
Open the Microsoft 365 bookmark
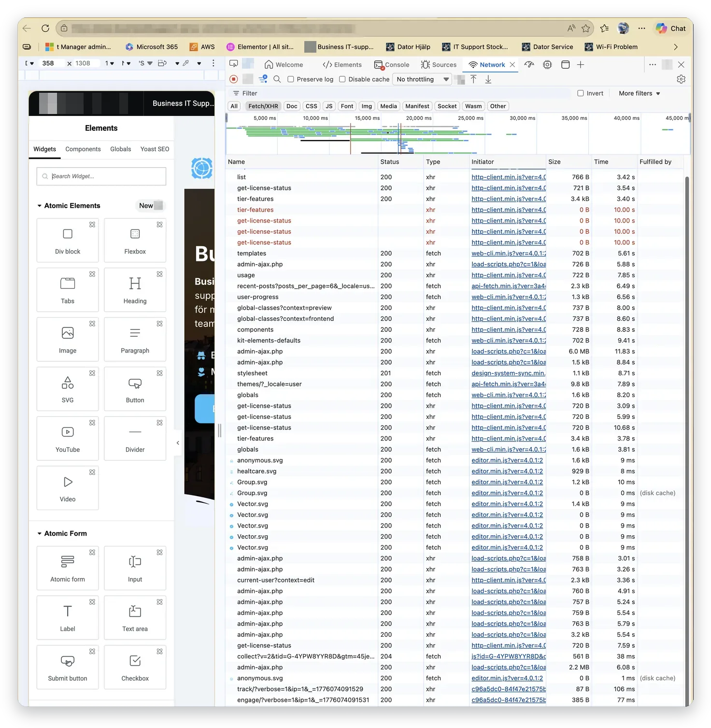151,47
